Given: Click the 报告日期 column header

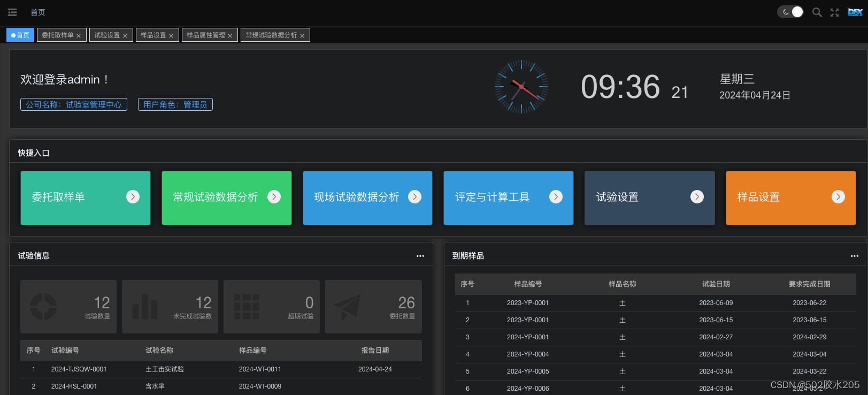Looking at the screenshot, I should (375, 350).
